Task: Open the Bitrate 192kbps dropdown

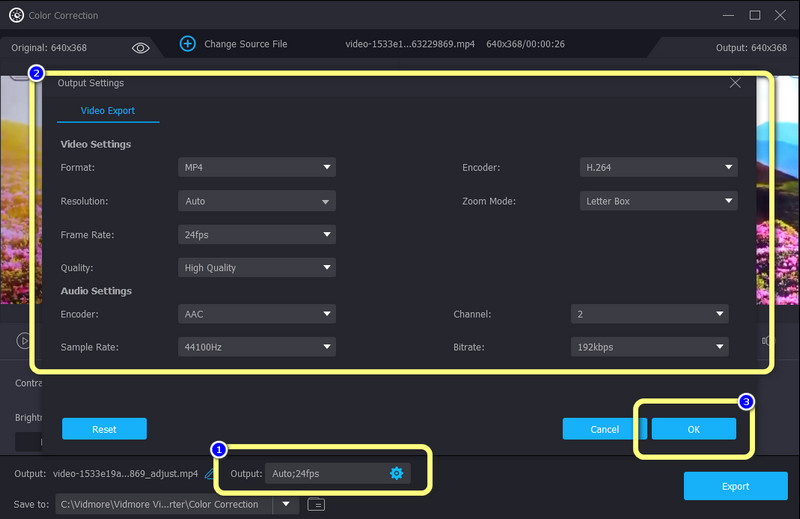Action: 649,347
